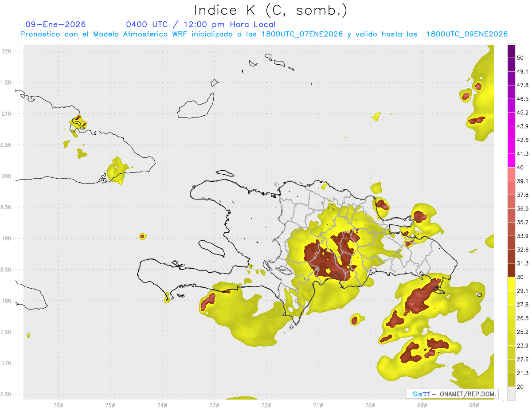532x411 pixels.
Task: Click the legend value "37.8"
Action: coord(523,195)
